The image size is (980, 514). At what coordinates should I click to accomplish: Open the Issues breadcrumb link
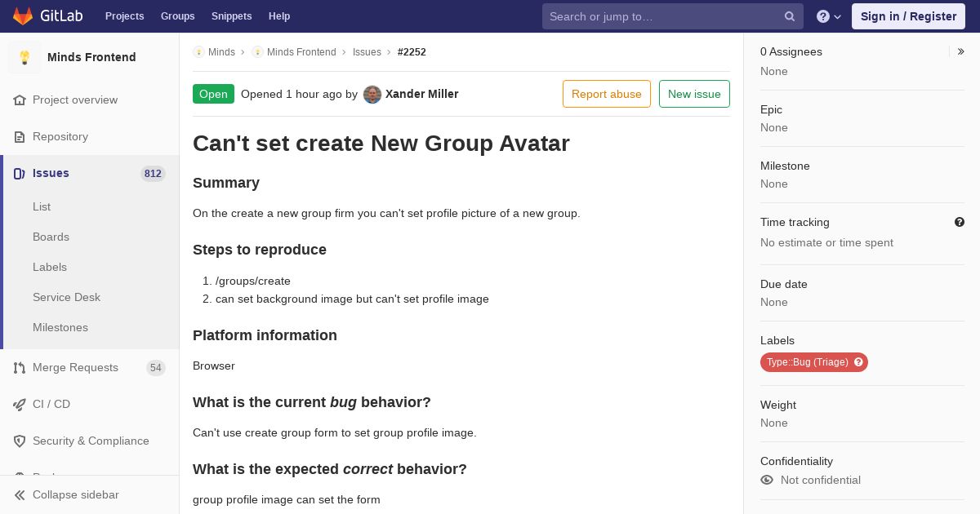[367, 52]
